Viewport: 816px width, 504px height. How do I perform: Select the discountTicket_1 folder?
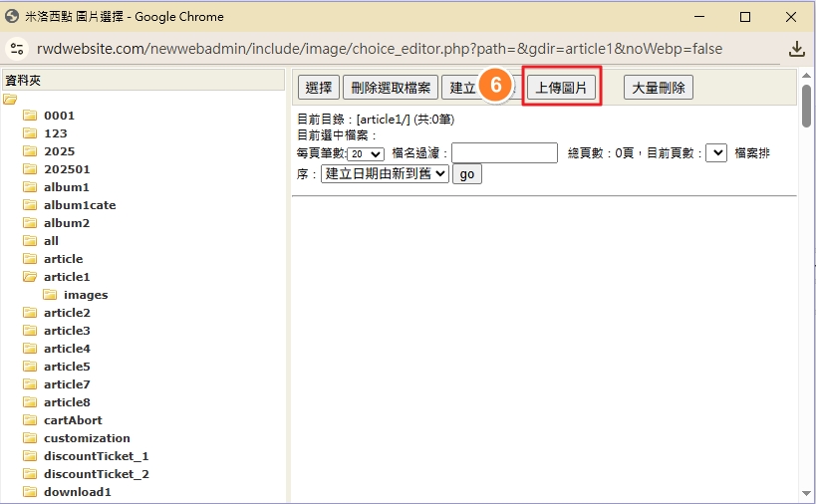[x=96, y=456]
